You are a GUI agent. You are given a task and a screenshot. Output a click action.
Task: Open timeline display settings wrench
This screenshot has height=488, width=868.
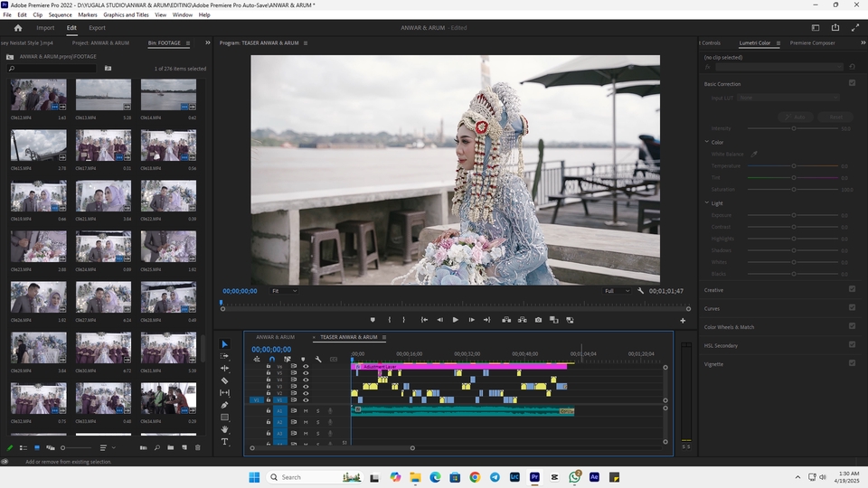click(318, 359)
